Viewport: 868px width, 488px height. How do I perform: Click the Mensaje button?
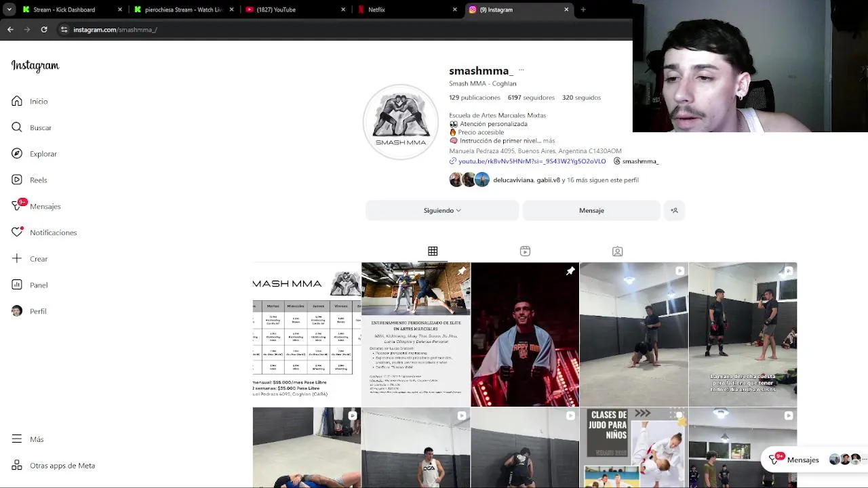coord(591,211)
